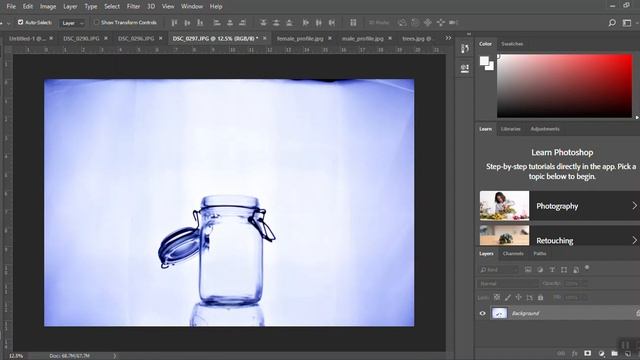This screenshot has width=640, height=360.
Task: Open the Window menu
Action: tap(192, 7)
